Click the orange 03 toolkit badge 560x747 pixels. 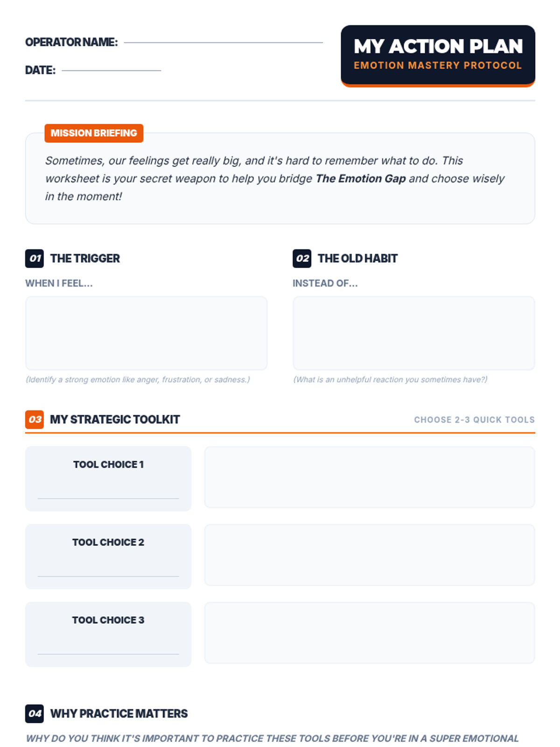pos(35,419)
